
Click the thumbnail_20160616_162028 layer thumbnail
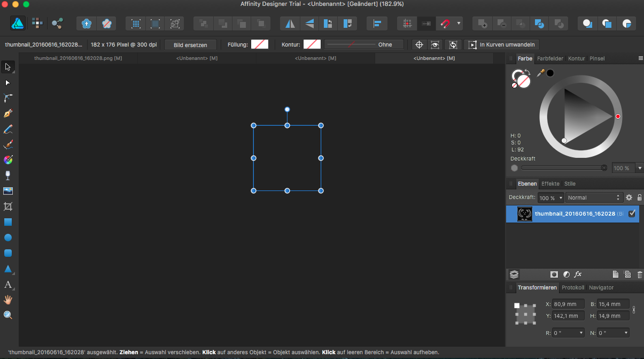[524, 213]
